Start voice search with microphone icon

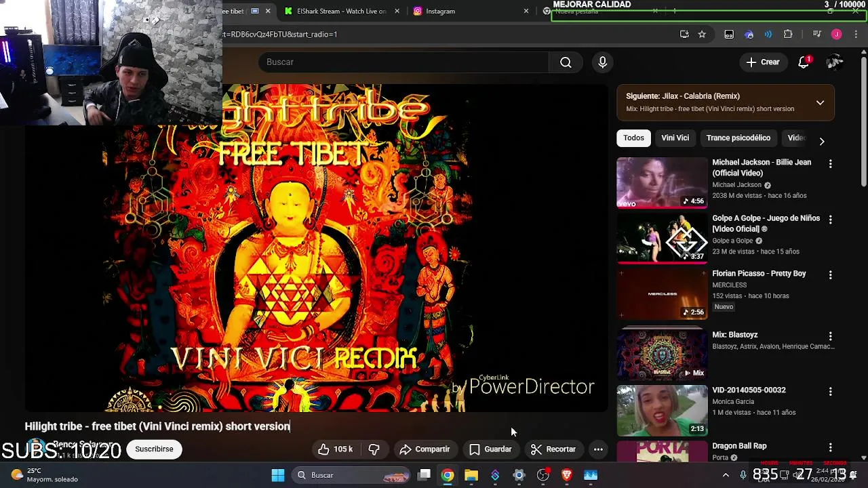pos(602,62)
